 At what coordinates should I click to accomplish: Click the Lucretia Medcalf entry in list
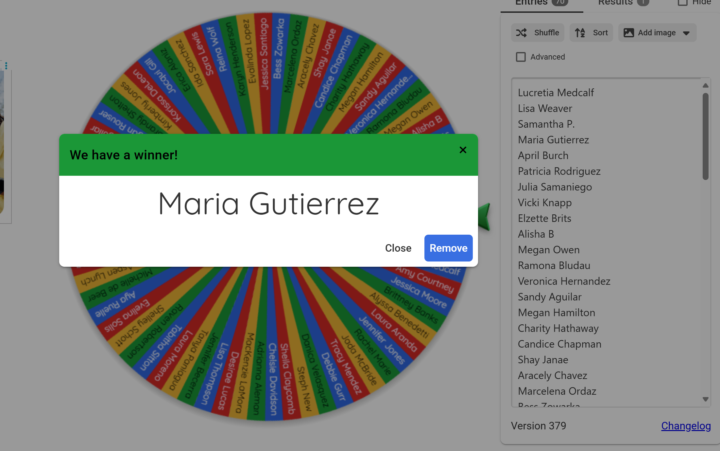(556, 93)
